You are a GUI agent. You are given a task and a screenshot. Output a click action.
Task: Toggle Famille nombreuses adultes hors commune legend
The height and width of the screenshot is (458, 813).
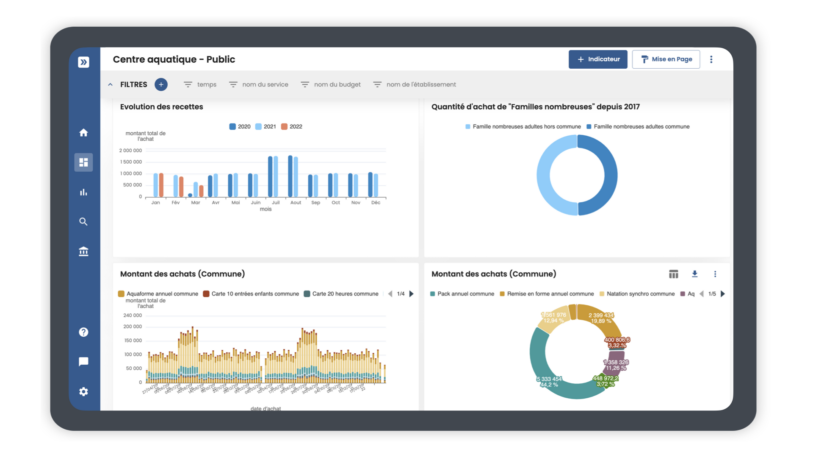pyautogui.click(x=523, y=127)
